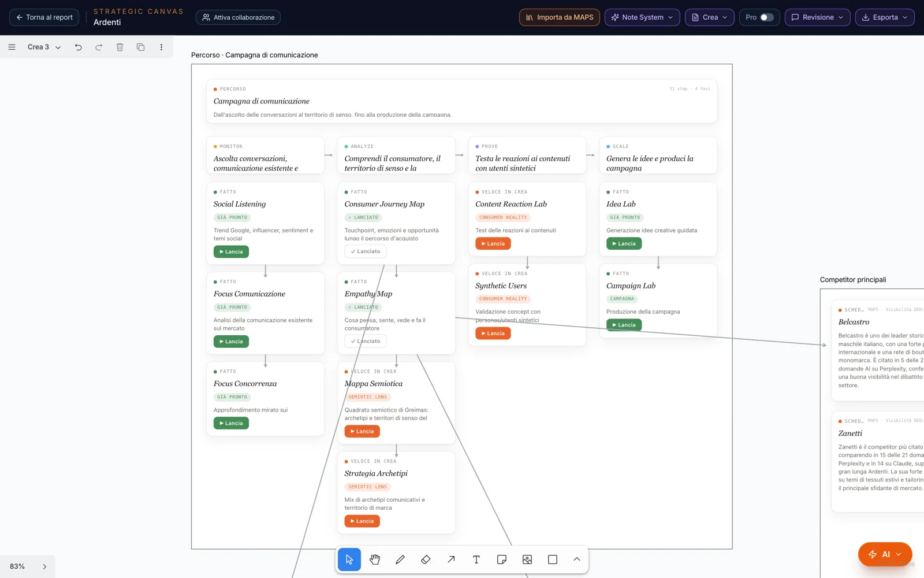Select the eraser tool

tap(426, 560)
